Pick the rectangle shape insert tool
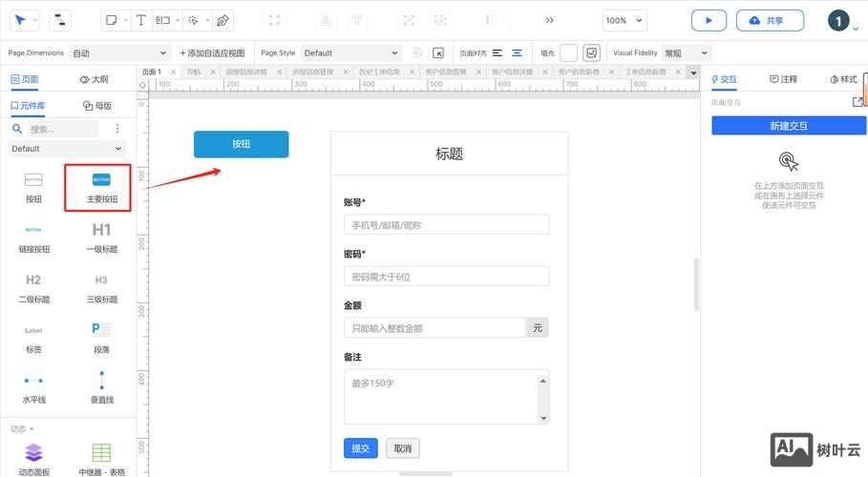The image size is (868, 477). 112,20
